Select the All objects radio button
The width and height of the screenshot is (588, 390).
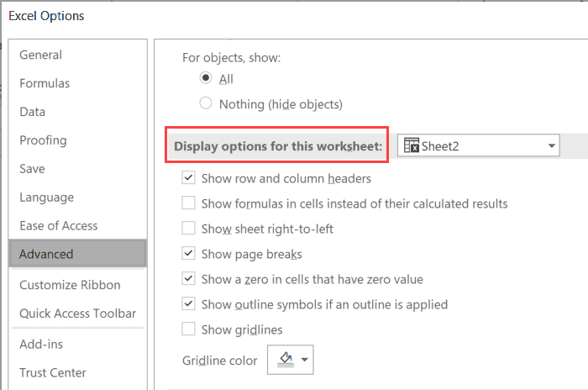pos(206,78)
